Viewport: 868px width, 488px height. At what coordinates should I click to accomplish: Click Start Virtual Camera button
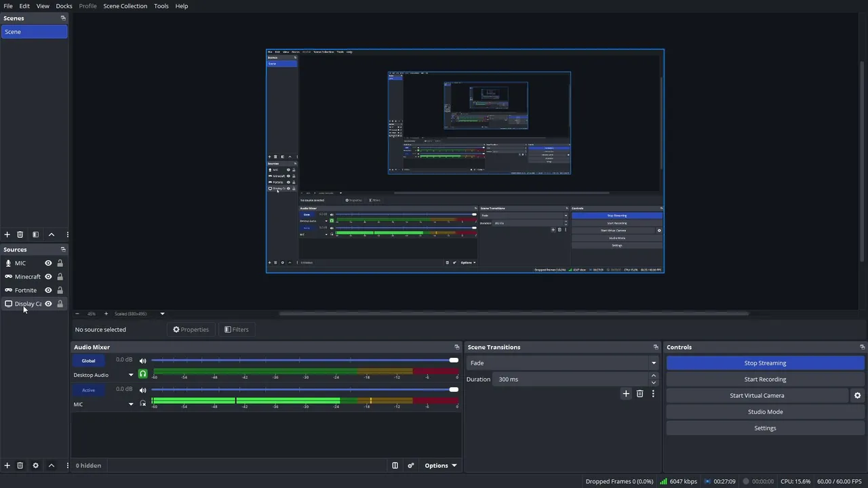(x=757, y=396)
